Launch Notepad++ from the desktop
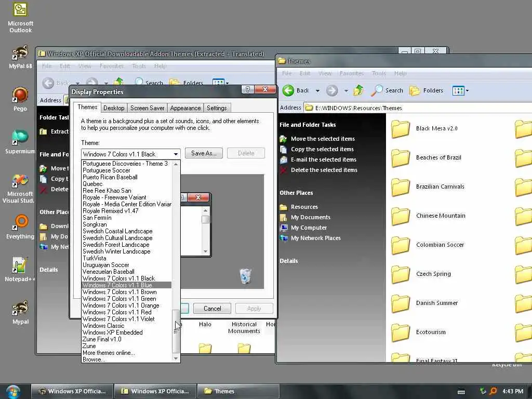The image size is (532, 399). [x=20, y=270]
